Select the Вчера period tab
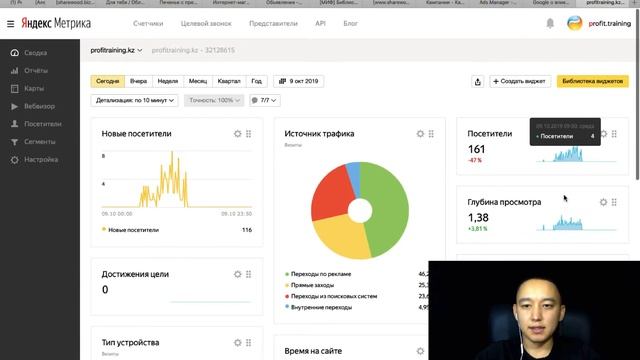The image size is (640, 360). click(x=138, y=81)
